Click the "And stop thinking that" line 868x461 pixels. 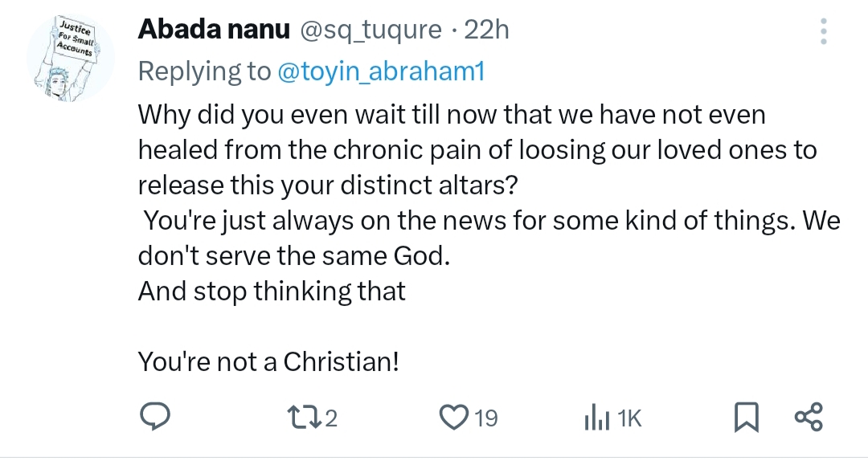click(x=272, y=291)
